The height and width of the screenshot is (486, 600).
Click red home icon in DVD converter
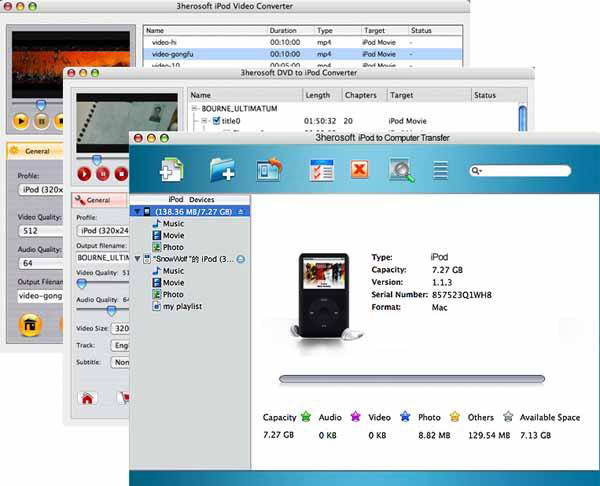coord(87,398)
